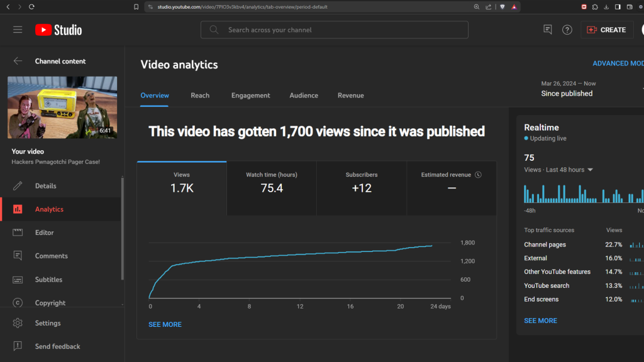The height and width of the screenshot is (362, 644).
Task: Reload the page in browser
Action: point(31,6)
